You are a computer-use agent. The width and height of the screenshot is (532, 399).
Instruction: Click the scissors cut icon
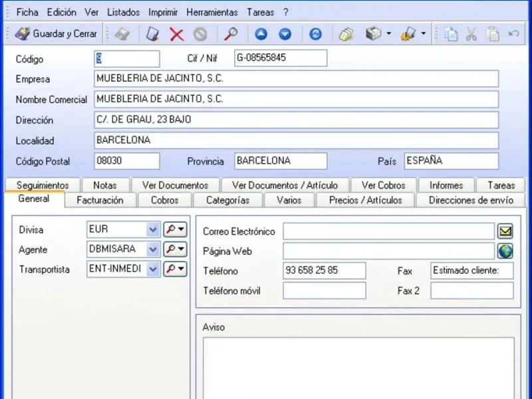tap(471, 34)
